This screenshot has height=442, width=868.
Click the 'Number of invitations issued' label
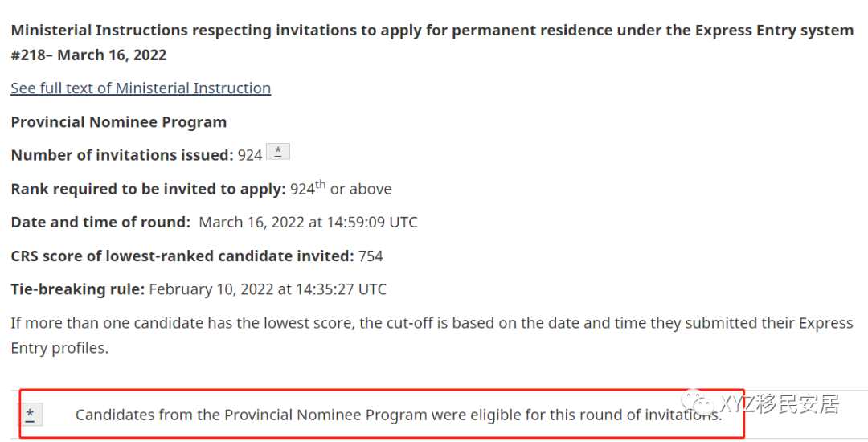[122, 155]
